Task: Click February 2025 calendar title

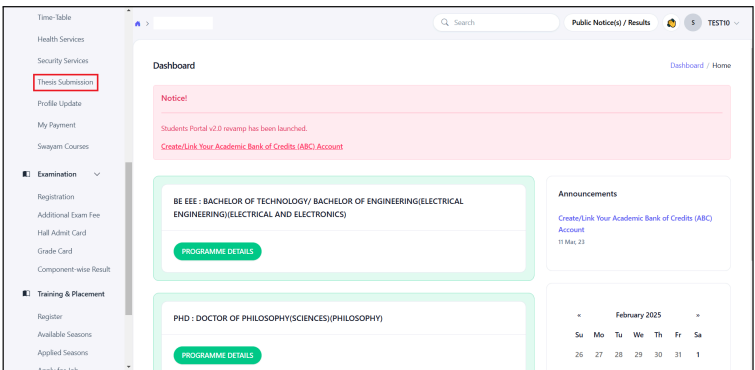Action: coord(638,316)
